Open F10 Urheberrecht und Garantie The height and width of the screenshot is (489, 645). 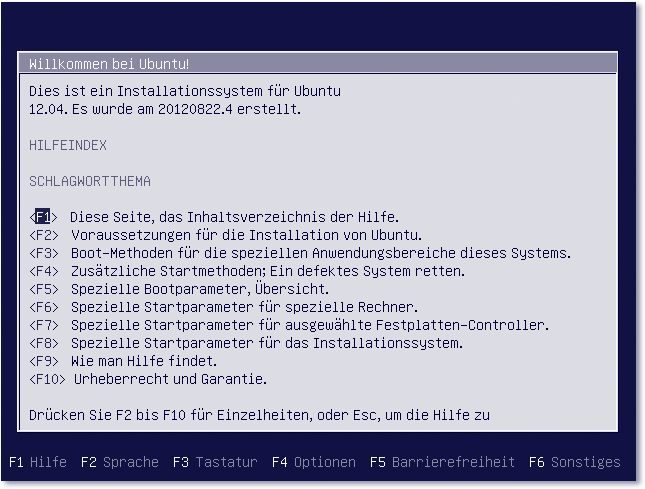pyautogui.click(x=47, y=379)
